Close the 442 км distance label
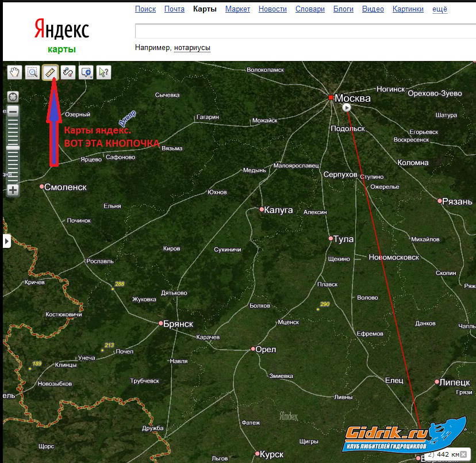 click(463, 454)
